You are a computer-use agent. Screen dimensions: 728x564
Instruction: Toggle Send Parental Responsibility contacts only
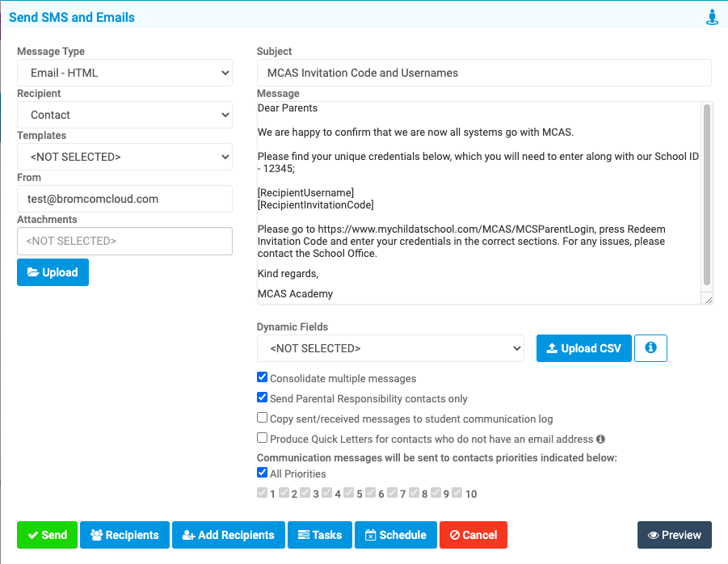click(263, 398)
